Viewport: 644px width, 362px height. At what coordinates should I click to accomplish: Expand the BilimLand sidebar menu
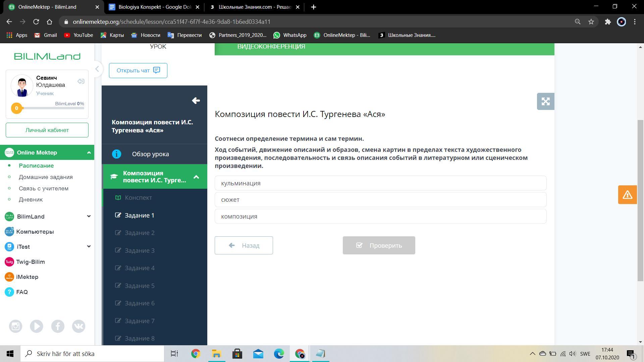point(89,217)
